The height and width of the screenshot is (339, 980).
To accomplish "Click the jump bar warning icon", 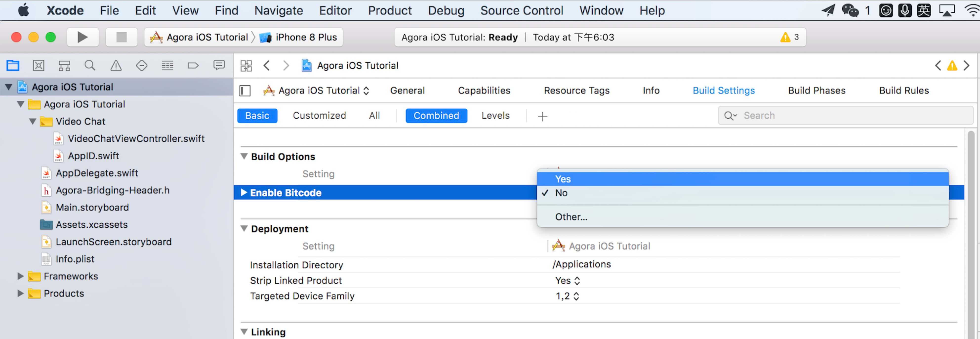I will tap(952, 65).
